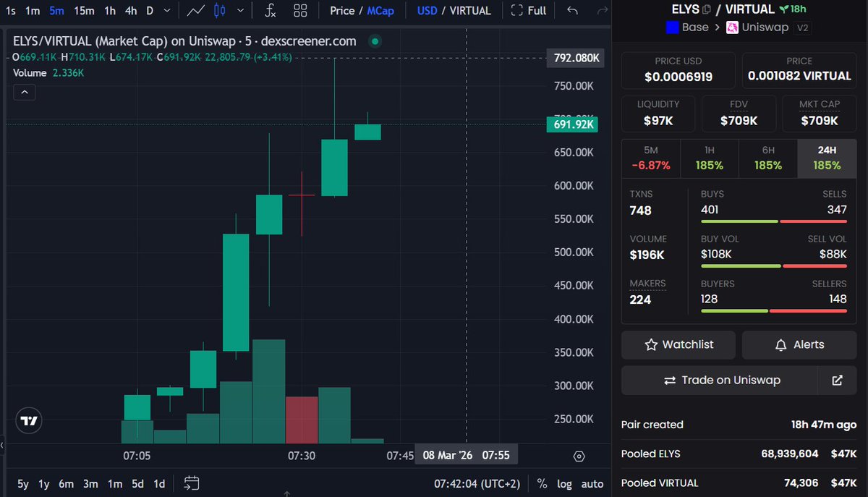Viewport: 868px width, 497px height.
Task: Select the 1H stats tab
Action: (x=710, y=158)
